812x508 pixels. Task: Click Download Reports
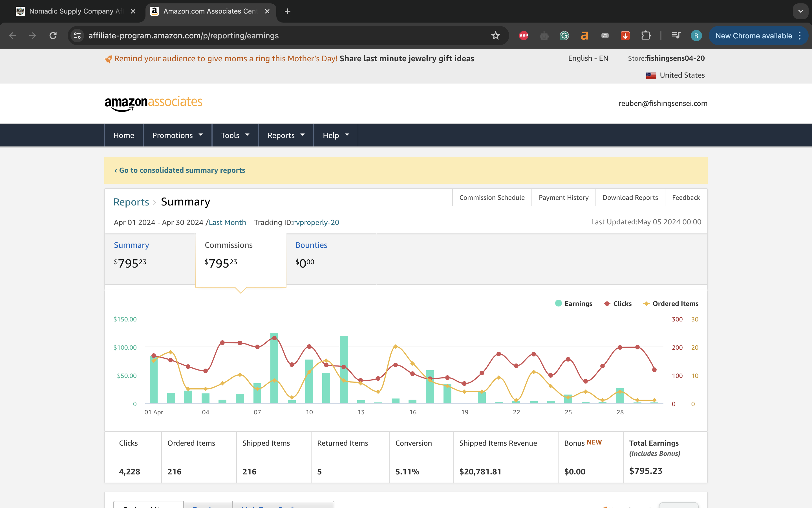click(x=630, y=198)
